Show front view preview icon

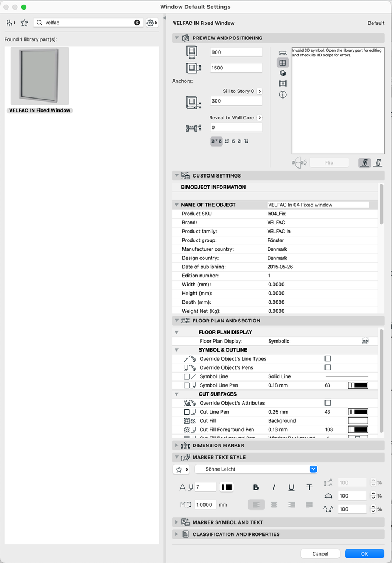[x=283, y=63]
